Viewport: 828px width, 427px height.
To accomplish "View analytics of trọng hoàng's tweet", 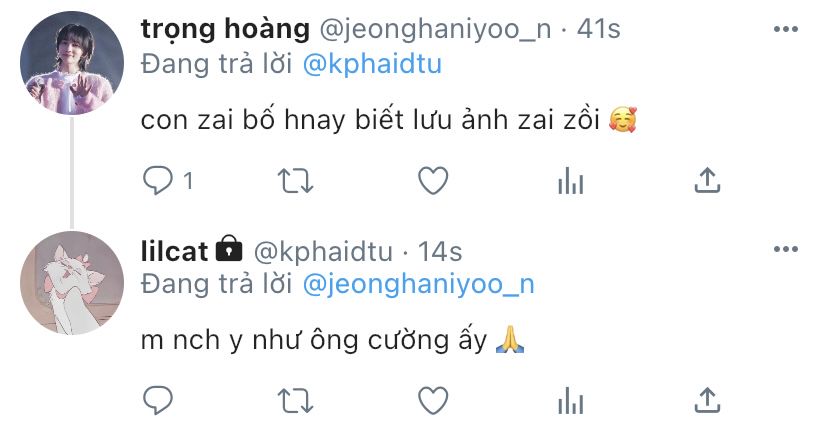I will tap(570, 181).
